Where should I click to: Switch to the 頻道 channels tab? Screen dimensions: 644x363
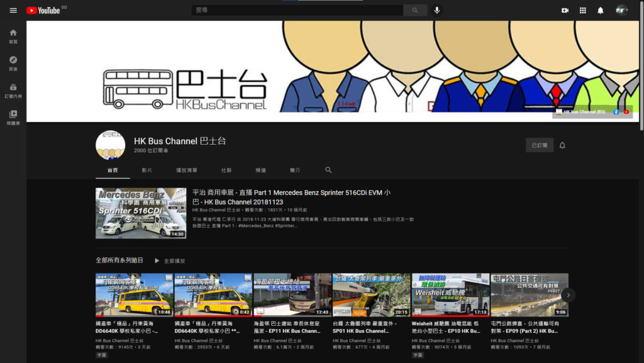[261, 170]
